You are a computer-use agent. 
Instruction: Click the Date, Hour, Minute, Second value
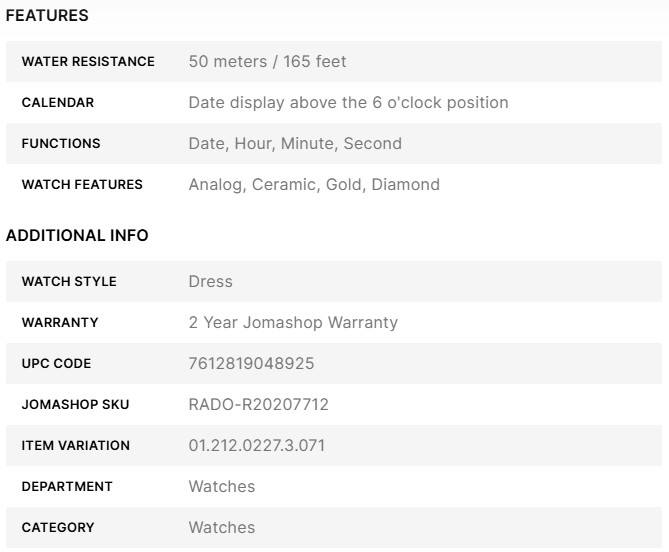click(295, 144)
